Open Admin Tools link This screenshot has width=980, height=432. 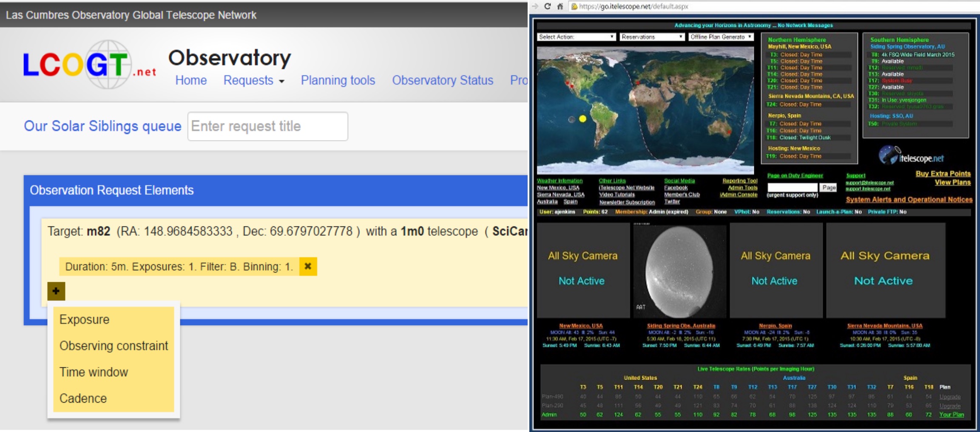(x=742, y=188)
